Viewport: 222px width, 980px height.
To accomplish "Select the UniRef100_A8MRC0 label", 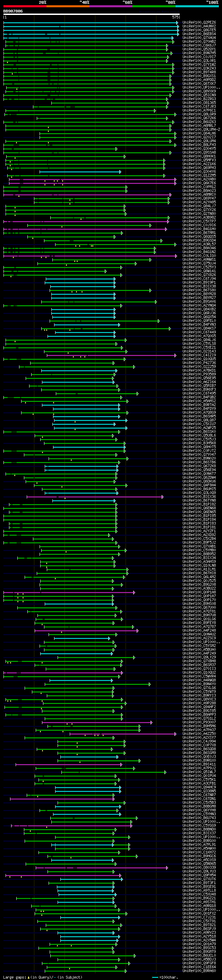I will [x=199, y=194].
